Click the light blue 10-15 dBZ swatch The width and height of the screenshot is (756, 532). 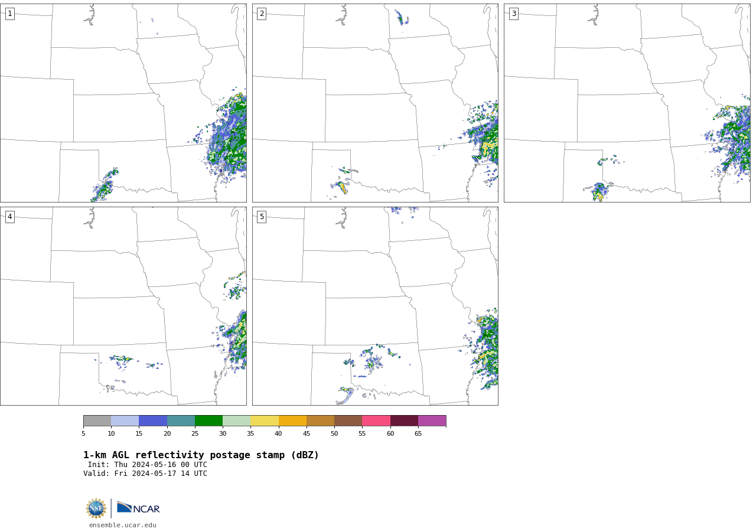click(125, 420)
